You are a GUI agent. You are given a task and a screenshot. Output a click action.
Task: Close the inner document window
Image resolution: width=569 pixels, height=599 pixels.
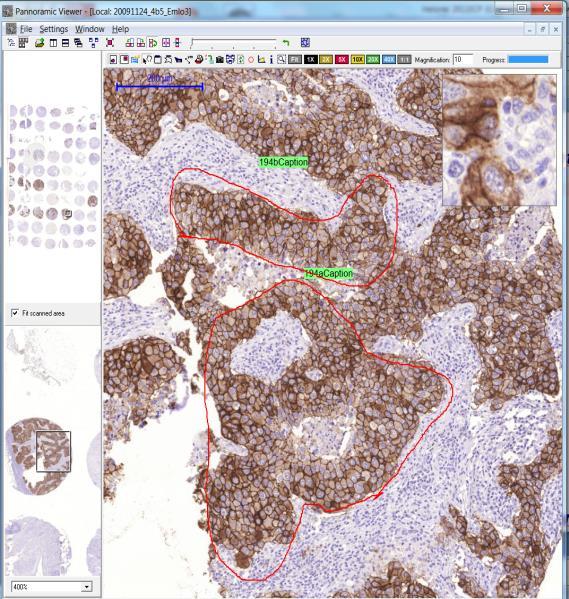(x=556, y=29)
